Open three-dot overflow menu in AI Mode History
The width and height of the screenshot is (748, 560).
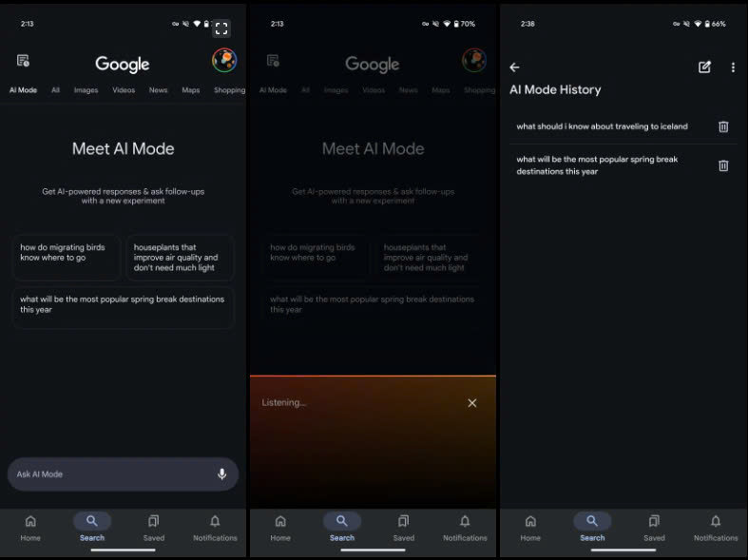(x=733, y=68)
